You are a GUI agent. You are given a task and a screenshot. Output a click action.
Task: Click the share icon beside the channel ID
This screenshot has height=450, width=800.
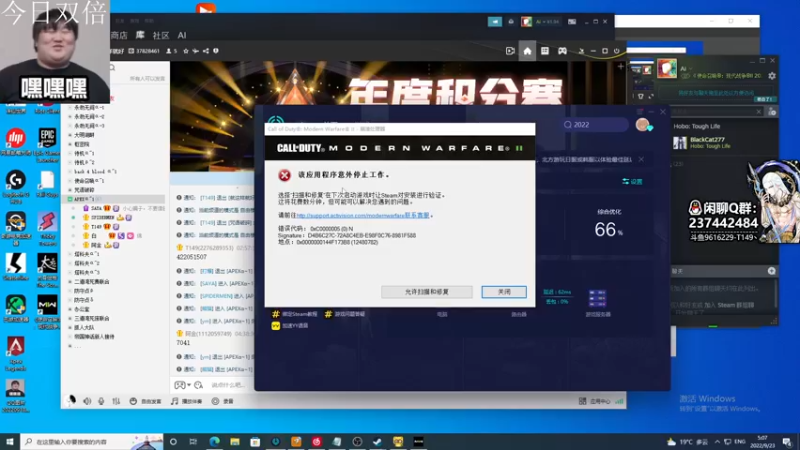click(x=206, y=51)
